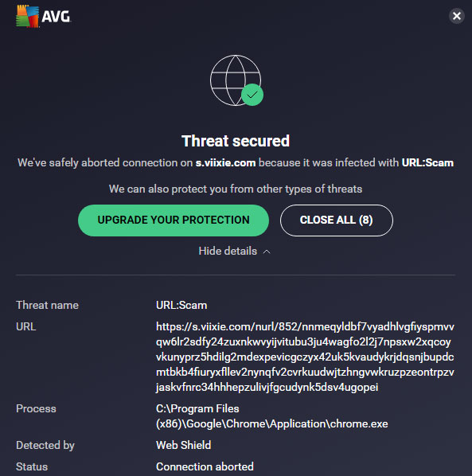This screenshot has height=476, width=472.
Task: Click the s.viixie.com domain in message
Action: [x=225, y=163]
